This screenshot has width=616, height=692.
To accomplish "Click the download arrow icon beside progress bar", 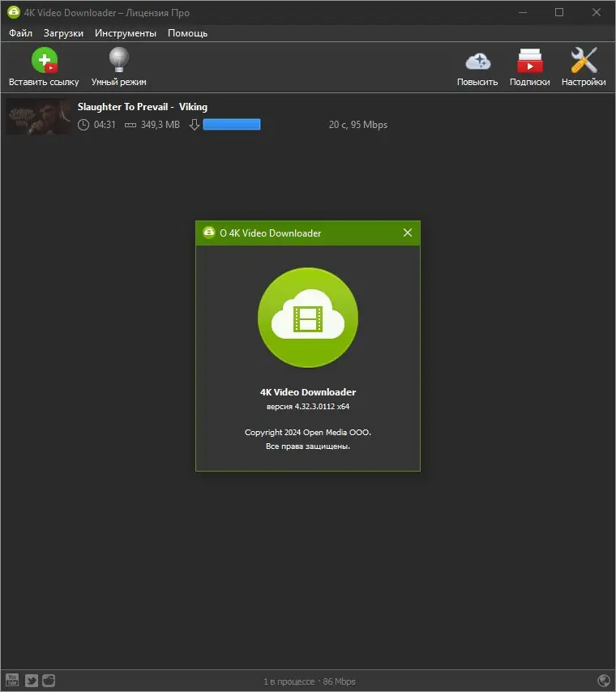I will [195, 125].
